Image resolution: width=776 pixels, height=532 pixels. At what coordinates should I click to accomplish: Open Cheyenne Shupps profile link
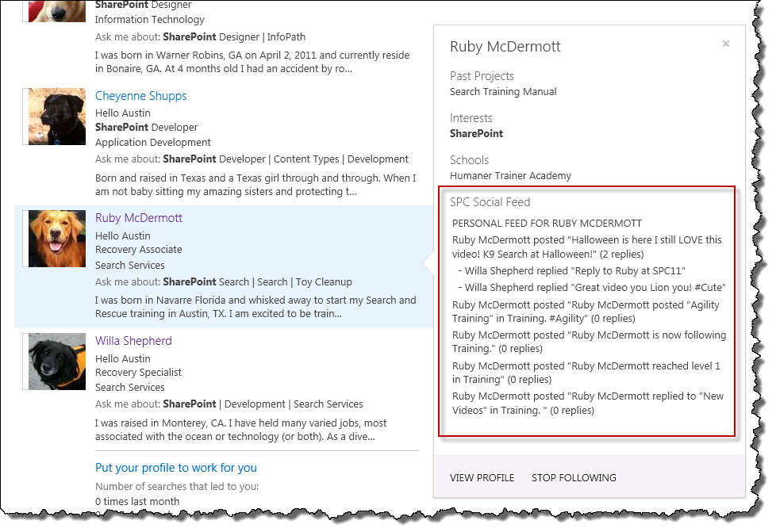[140, 96]
